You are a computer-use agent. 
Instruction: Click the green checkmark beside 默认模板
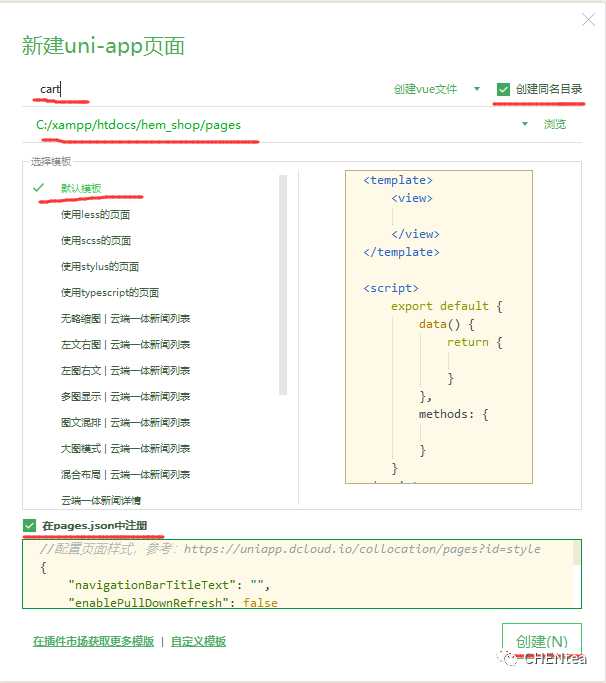point(38,188)
